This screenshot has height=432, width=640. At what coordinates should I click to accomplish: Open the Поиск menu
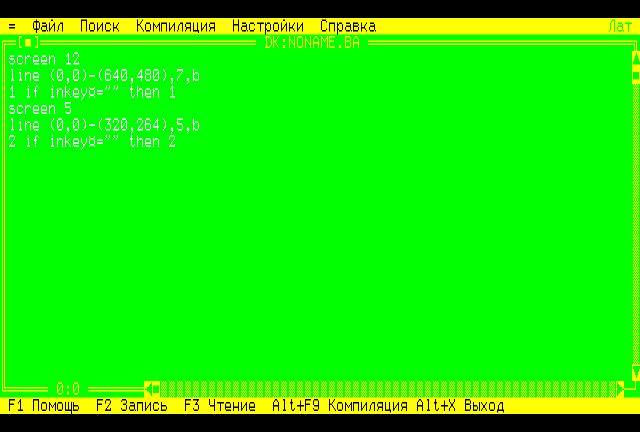(100, 26)
